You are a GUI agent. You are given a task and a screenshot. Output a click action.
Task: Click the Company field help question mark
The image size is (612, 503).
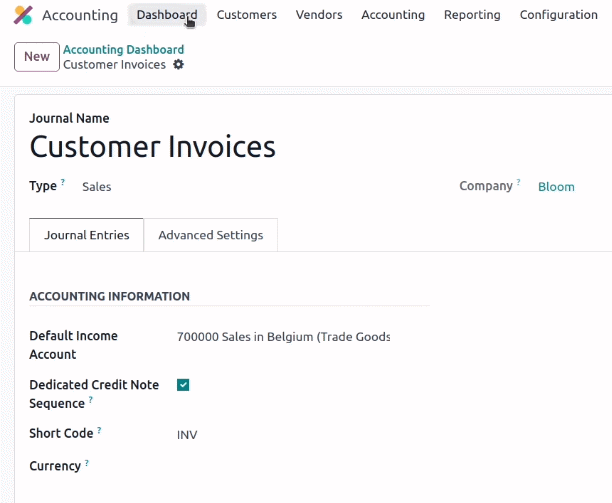(518, 181)
